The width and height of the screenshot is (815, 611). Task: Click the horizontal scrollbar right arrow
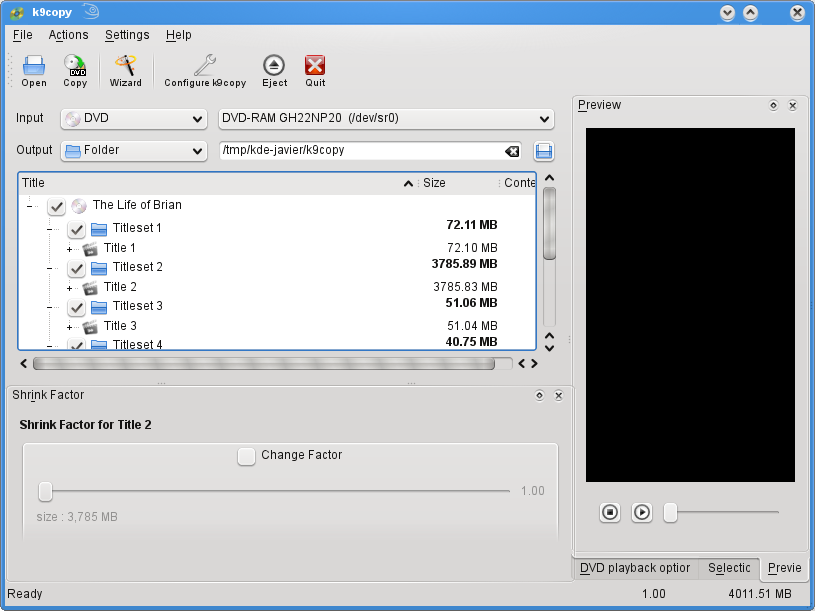coord(534,364)
